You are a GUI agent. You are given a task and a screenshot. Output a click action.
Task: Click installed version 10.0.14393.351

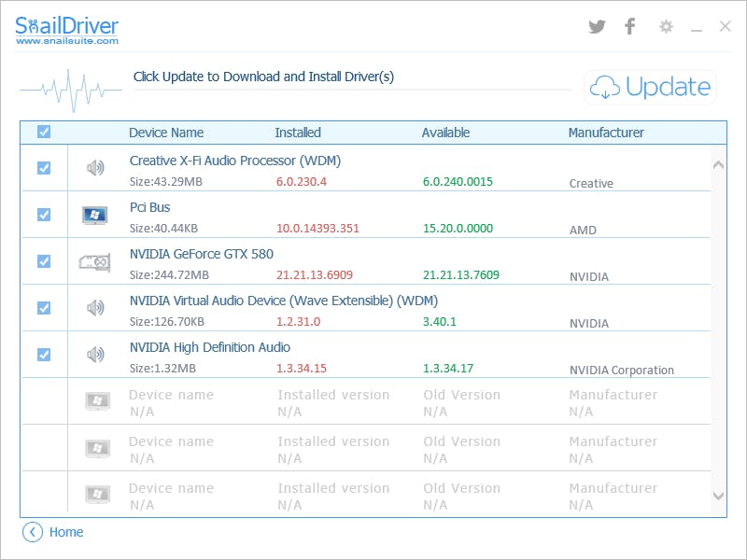(317, 228)
